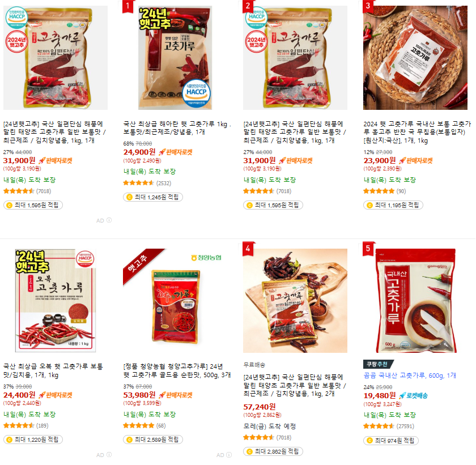Open 오복 고춧가루 1kg product image
Screen dimensions: 476x465
[x=56, y=300]
